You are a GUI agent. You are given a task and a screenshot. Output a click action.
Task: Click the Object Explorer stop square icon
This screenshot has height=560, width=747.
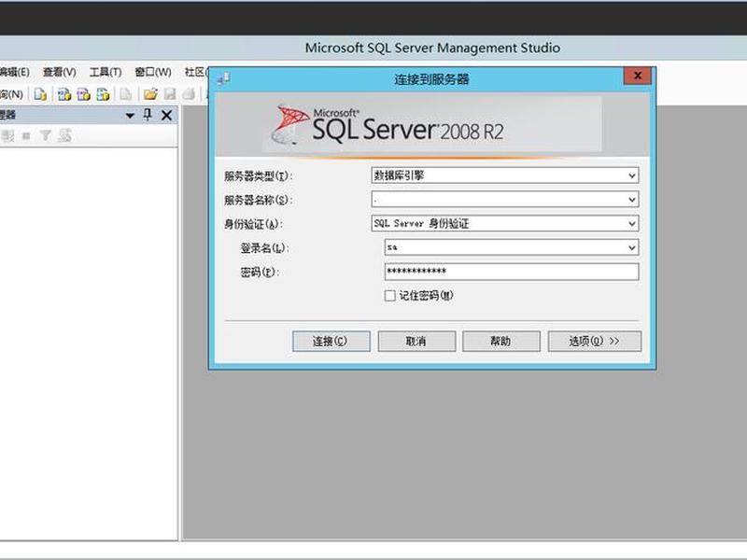click(26, 136)
